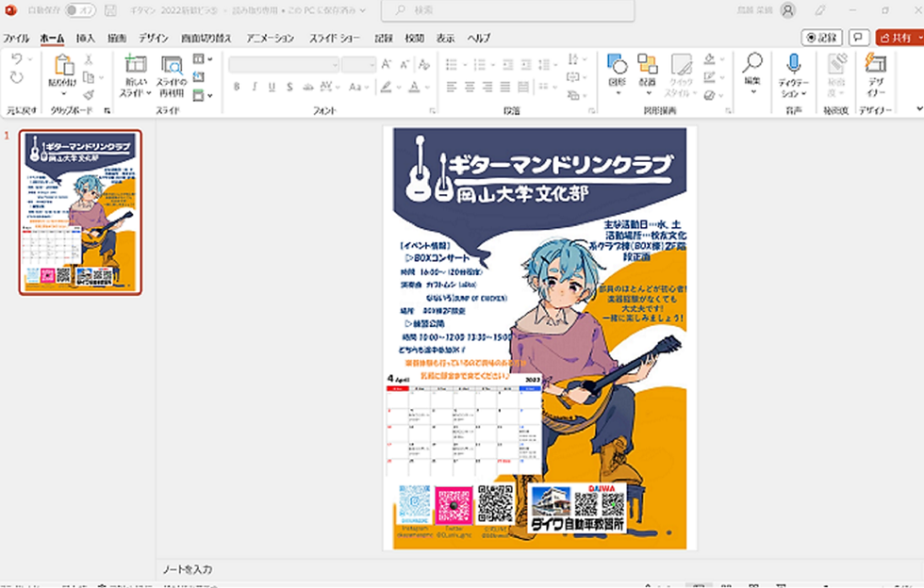Open the font name combo box
Viewport: 924px width, 588px height.
tap(284, 64)
